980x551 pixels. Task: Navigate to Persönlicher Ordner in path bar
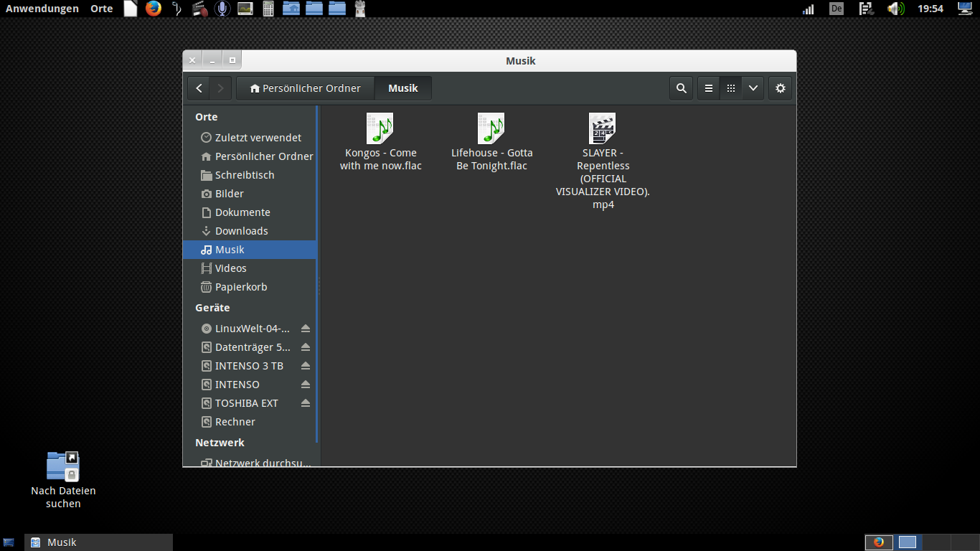click(305, 88)
